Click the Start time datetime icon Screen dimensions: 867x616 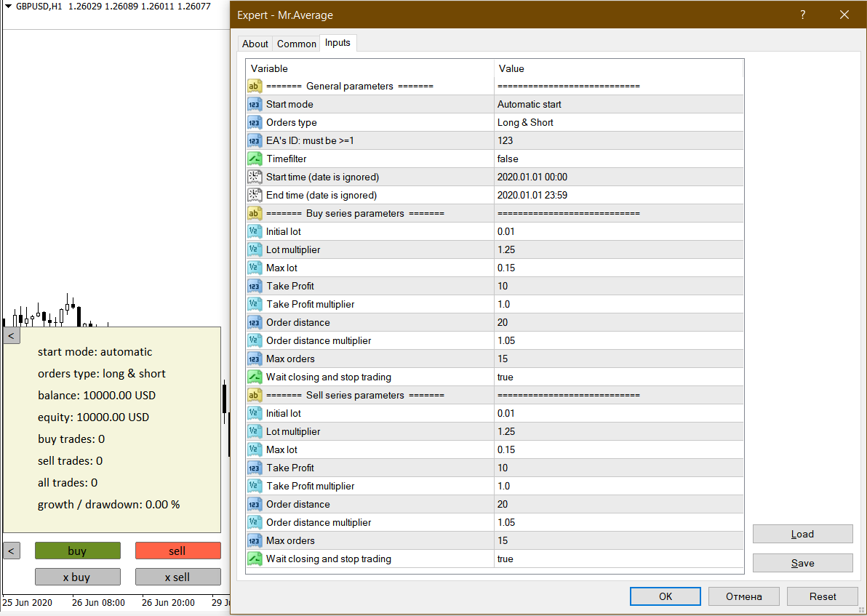tap(255, 177)
